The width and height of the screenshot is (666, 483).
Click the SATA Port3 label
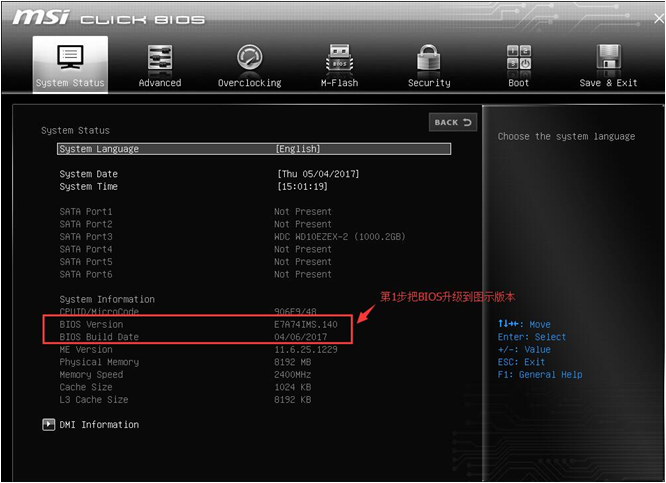[86, 237]
